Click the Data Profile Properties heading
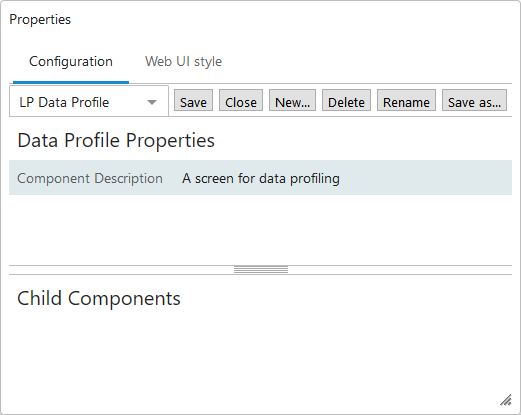Image resolution: width=521 pixels, height=415 pixels. tap(116, 140)
